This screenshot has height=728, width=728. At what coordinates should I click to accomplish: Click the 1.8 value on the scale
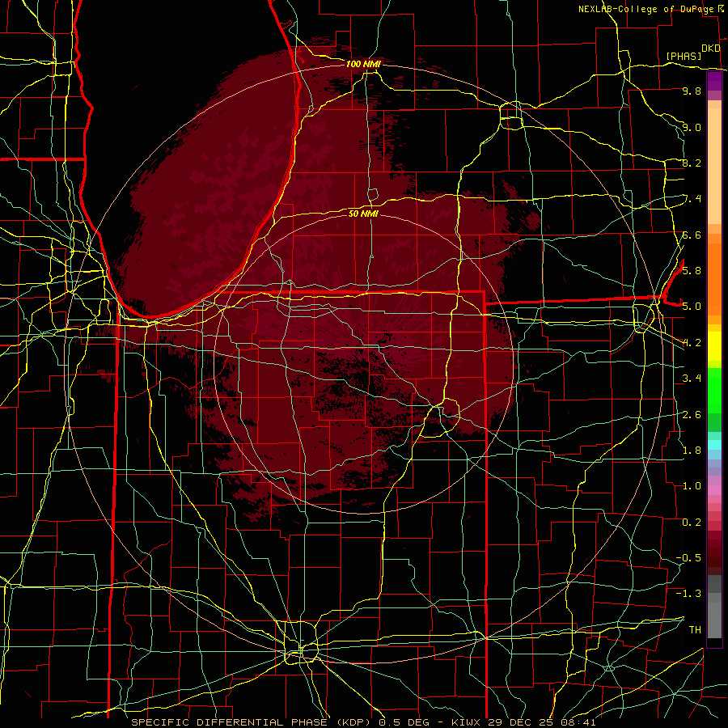(692, 450)
